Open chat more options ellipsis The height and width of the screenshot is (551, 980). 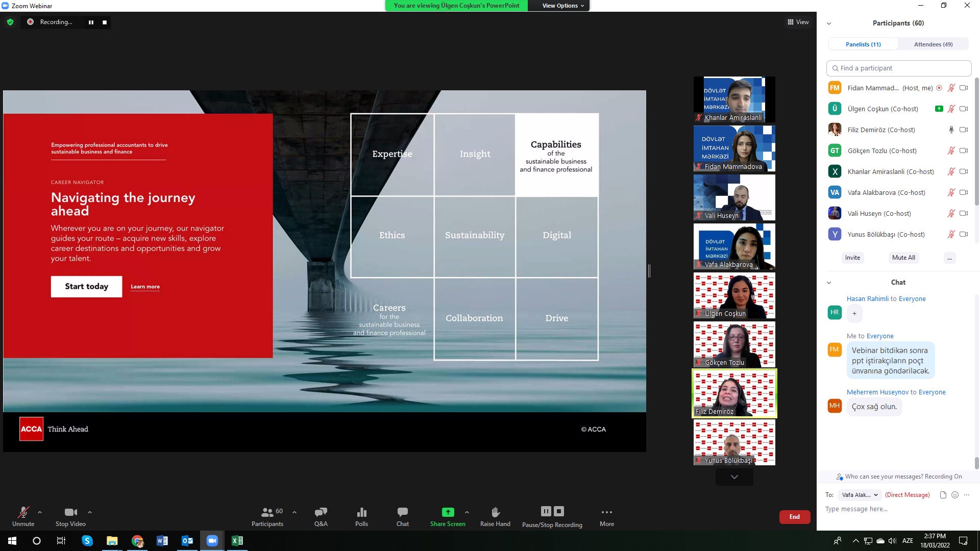(x=967, y=495)
